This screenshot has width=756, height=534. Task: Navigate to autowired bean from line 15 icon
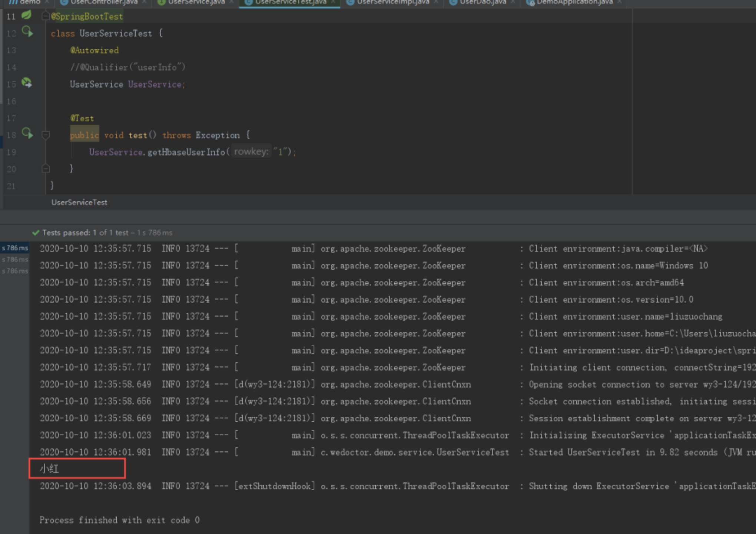(x=27, y=83)
